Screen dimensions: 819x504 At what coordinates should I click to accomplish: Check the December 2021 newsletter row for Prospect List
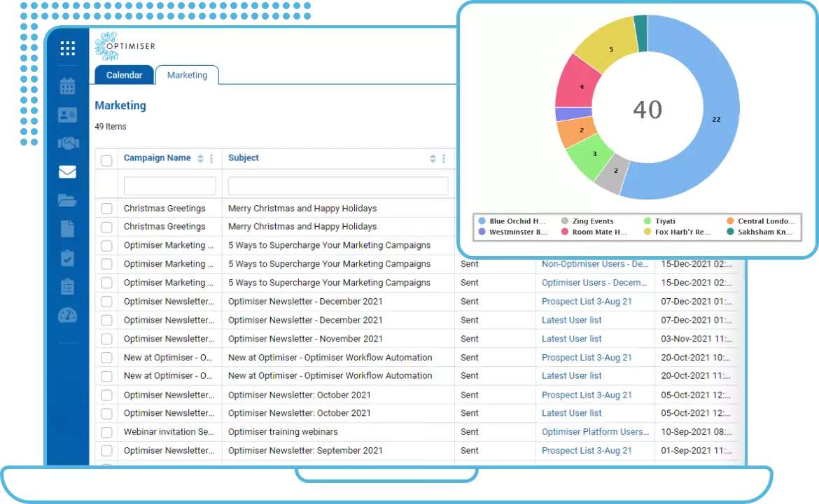click(x=106, y=302)
